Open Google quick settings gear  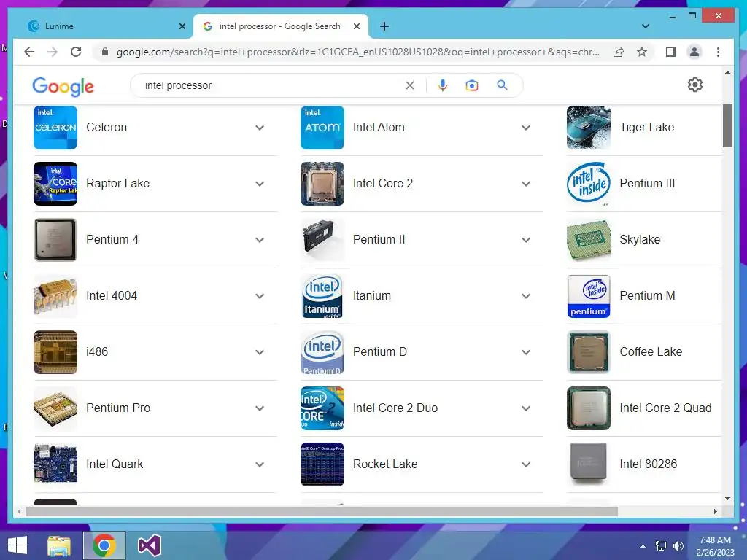[x=695, y=85]
